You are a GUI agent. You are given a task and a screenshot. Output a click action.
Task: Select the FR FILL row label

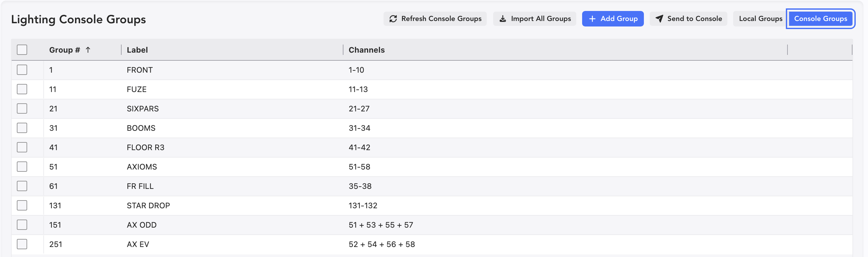(140, 186)
